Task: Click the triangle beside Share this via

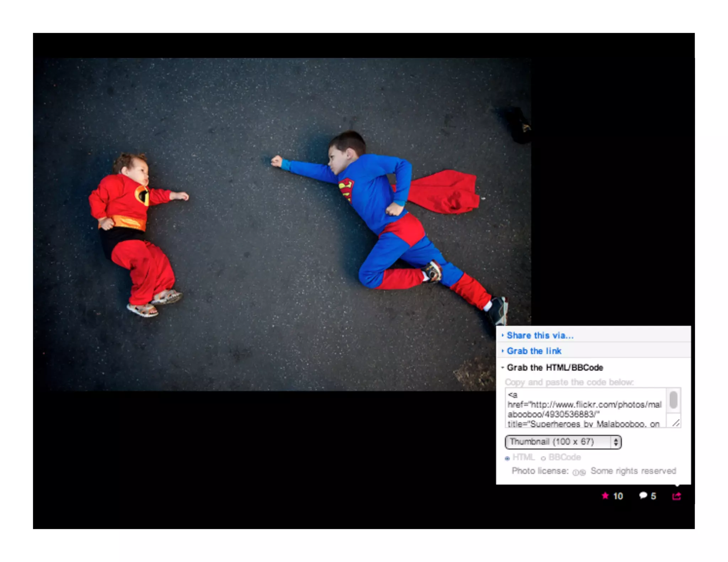Action: point(503,335)
